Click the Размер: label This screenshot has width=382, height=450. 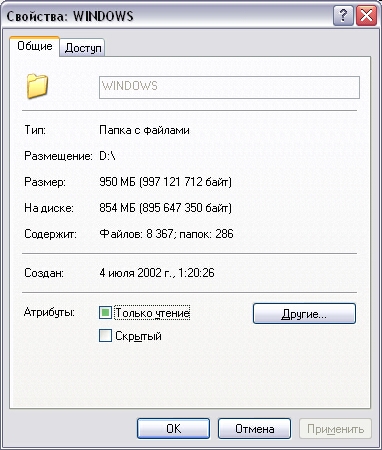pos(45,182)
